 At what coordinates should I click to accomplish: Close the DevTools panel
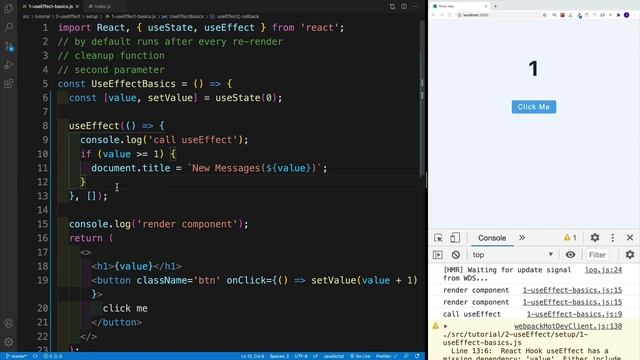630,238
